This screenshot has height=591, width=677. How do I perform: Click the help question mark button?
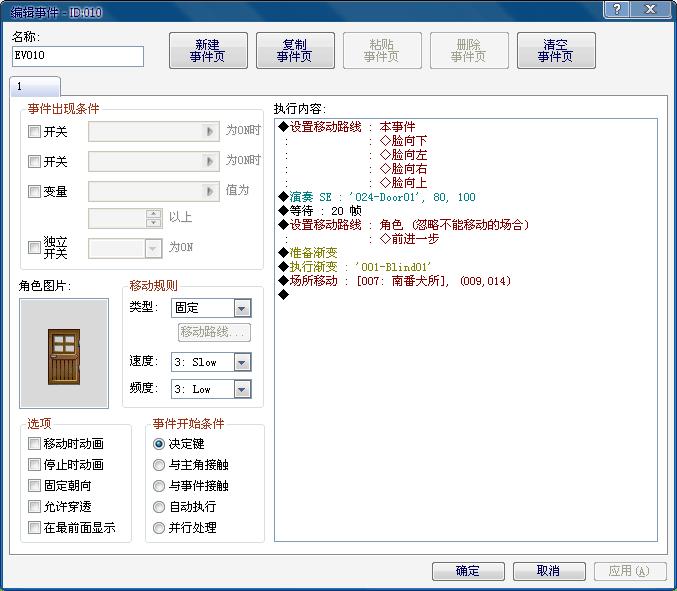617,9
